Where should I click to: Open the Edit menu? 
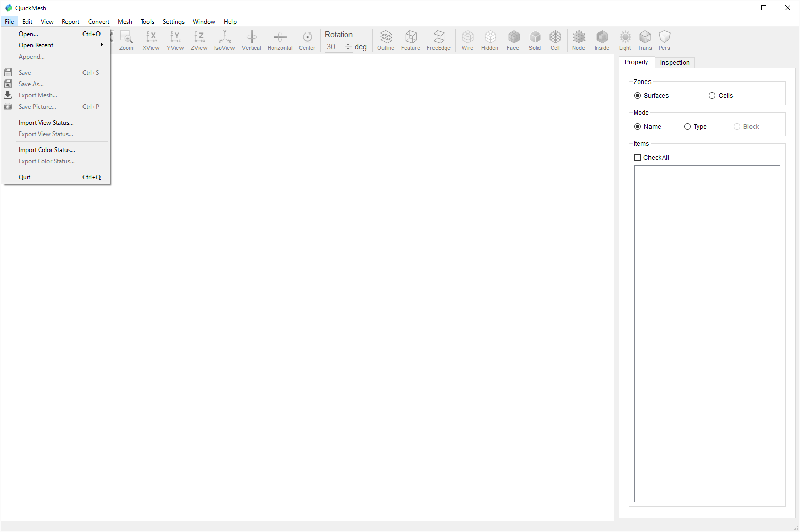(x=27, y=22)
